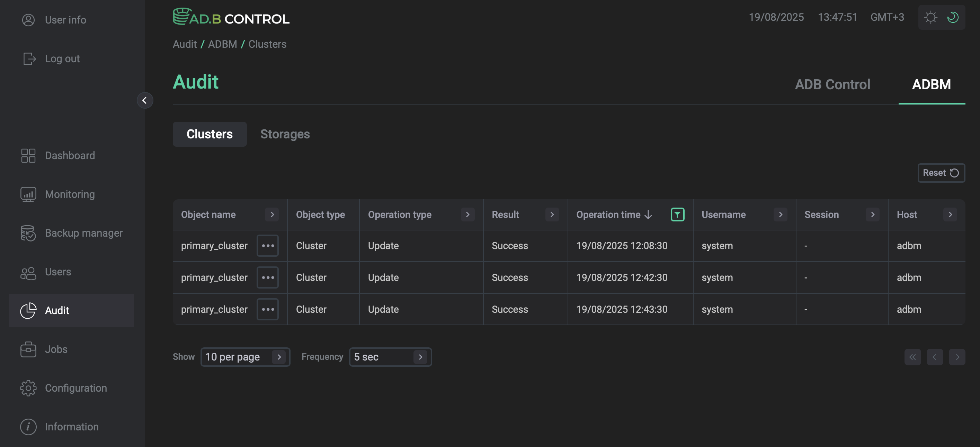980x447 pixels.
Task: Switch to light theme sun icon
Action: coord(930,18)
